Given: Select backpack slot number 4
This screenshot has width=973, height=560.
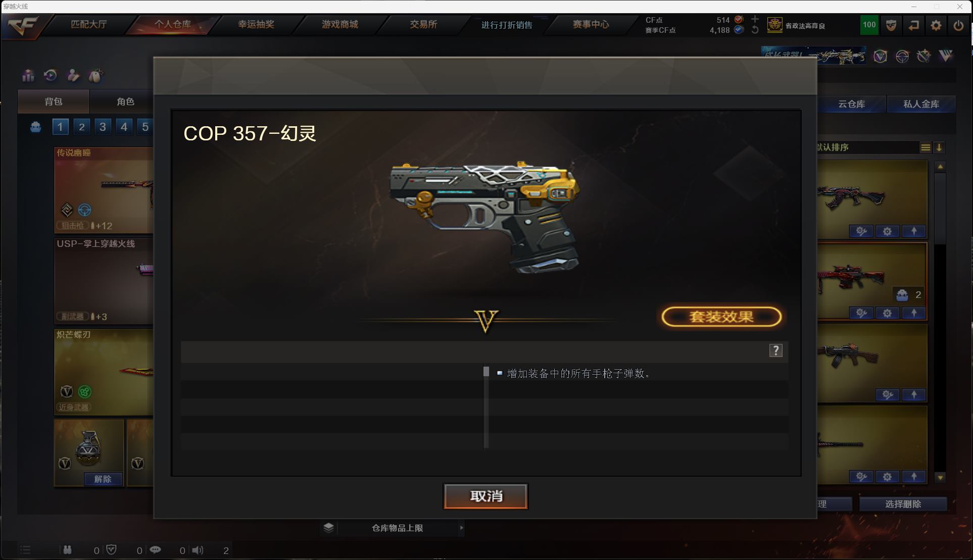Looking at the screenshot, I should click(124, 126).
